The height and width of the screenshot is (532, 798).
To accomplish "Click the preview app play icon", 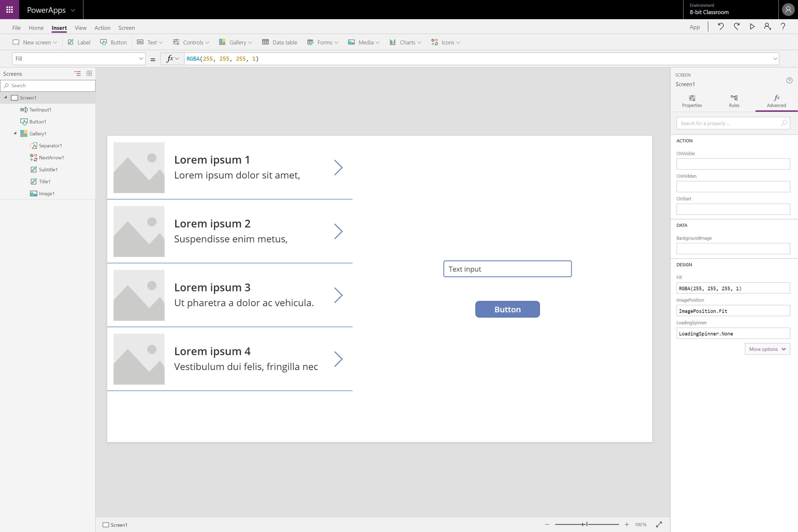I will 752,27.
